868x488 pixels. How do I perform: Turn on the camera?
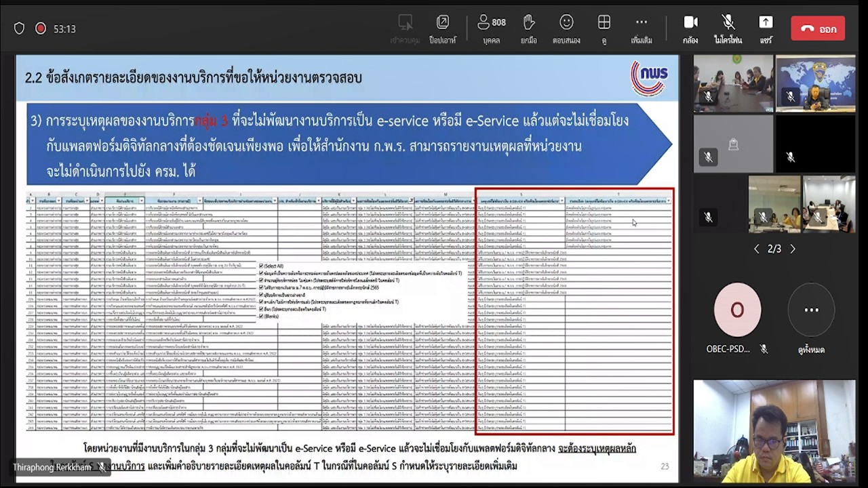690,28
